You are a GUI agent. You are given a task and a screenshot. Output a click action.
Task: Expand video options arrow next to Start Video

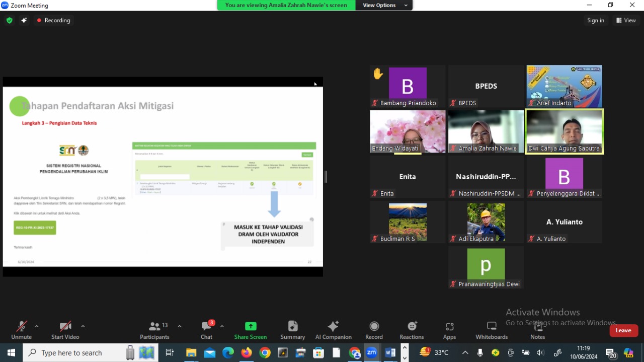(x=83, y=326)
